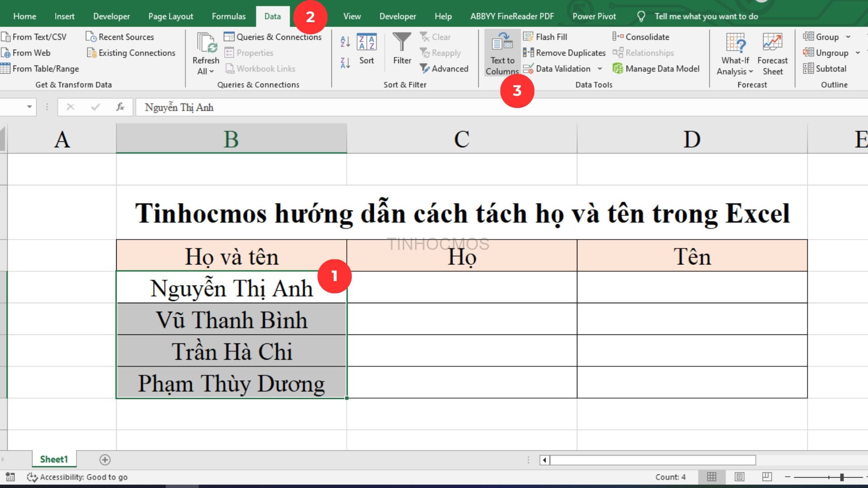Click Consolidate
Viewport: 868px width, 488px height.
pyautogui.click(x=641, y=37)
